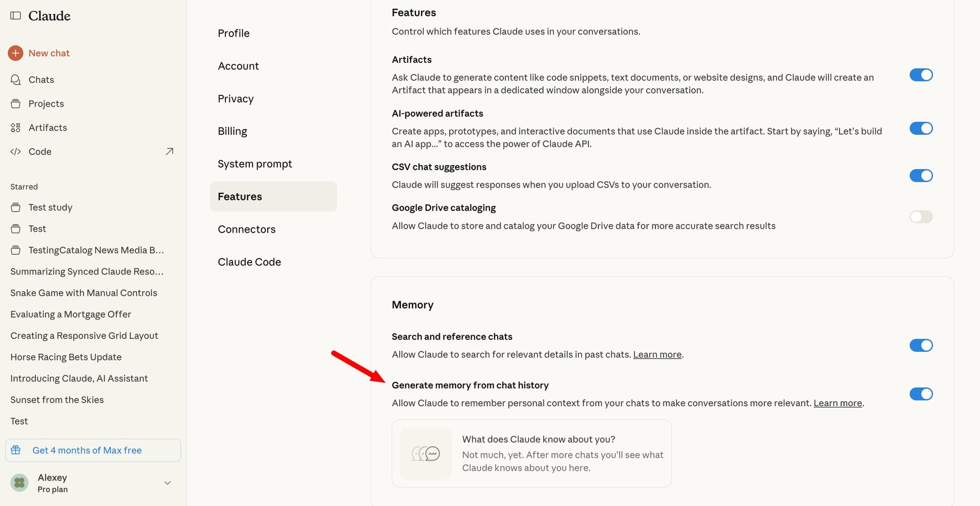
Task: Collapse the sidebar panel icon
Action: pyautogui.click(x=16, y=16)
